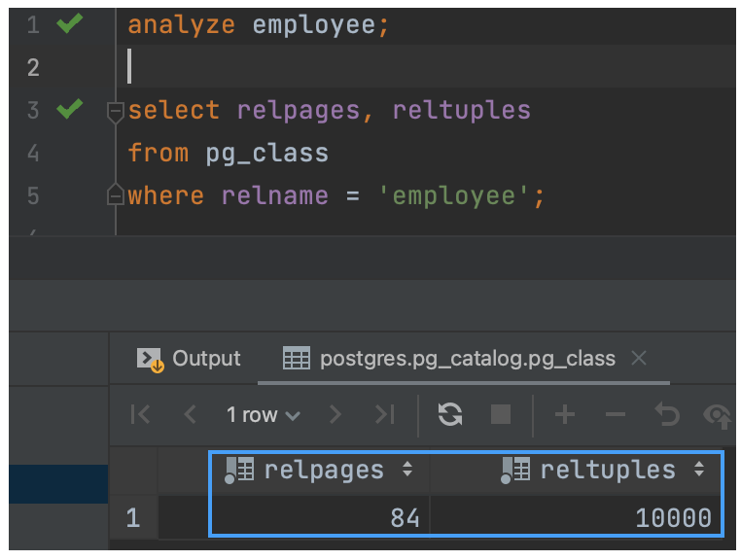Select row number 1 in results
The width and height of the screenshot is (741, 560).
pyautogui.click(x=133, y=517)
